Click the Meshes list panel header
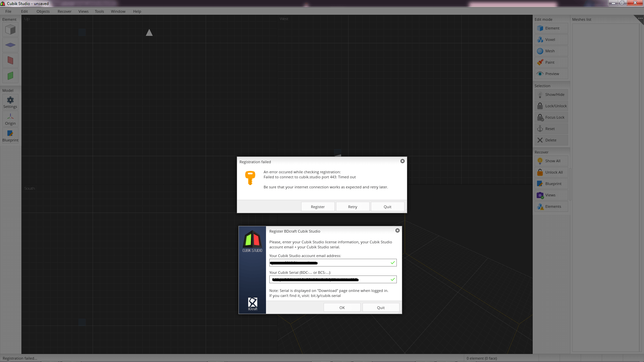Viewport: 644px width, 362px height. click(x=582, y=19)
